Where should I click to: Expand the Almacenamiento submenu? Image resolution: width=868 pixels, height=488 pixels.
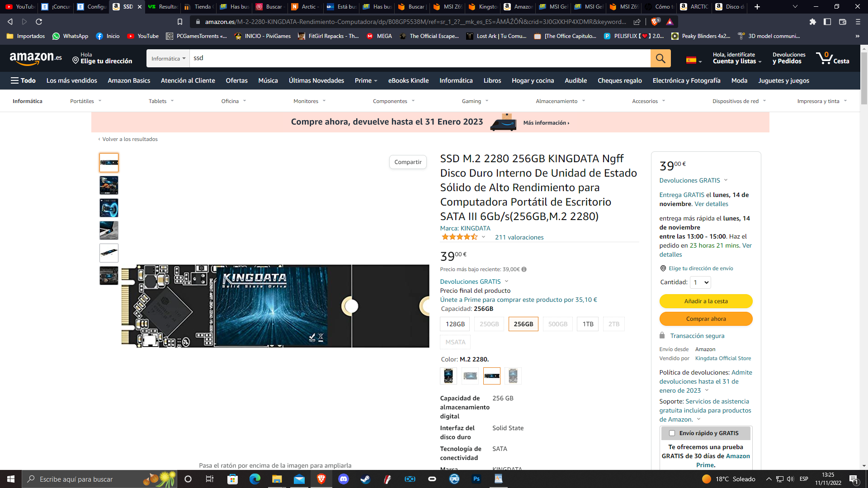(x=560, y=101)
